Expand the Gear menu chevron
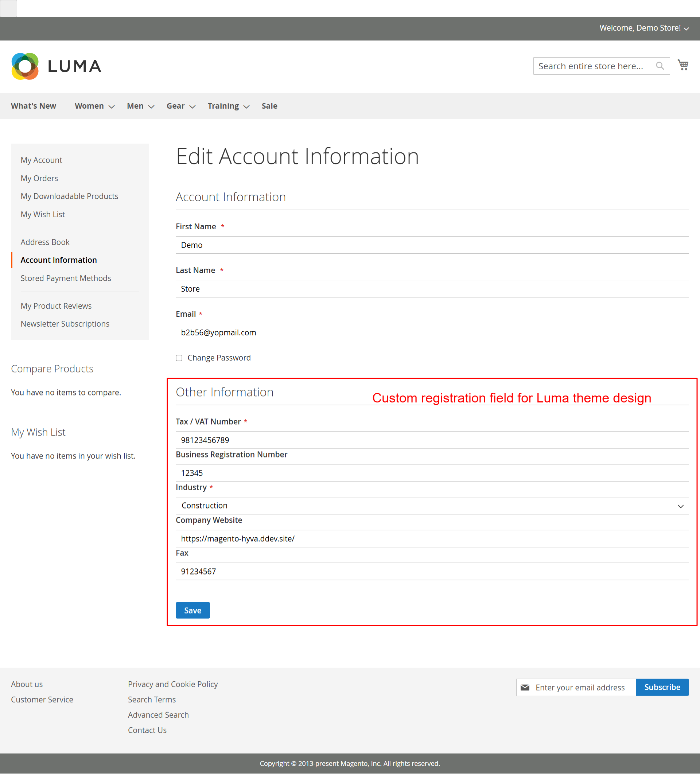700x775 pixels. 192,106
